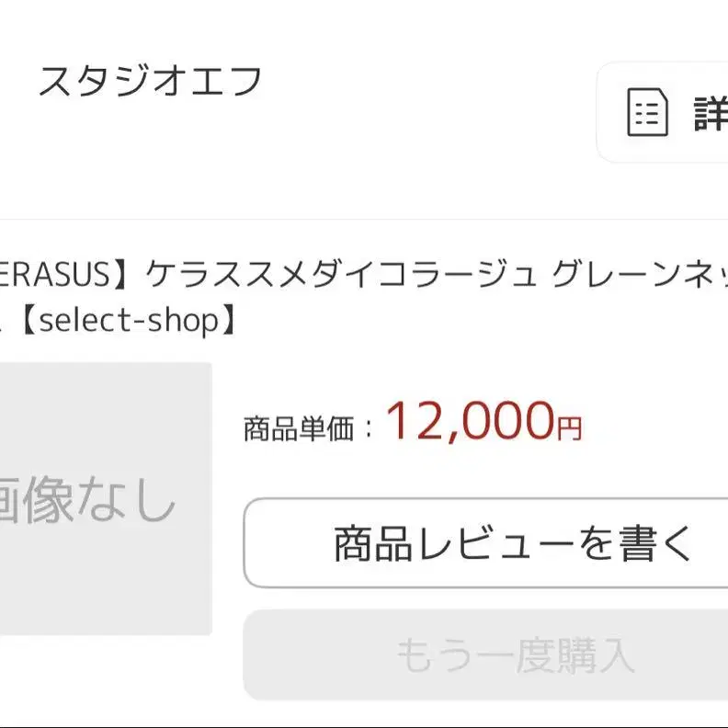Open order details via the 詳 button
The height and width of the screenshot is (728, 728).
pos(663,112)
